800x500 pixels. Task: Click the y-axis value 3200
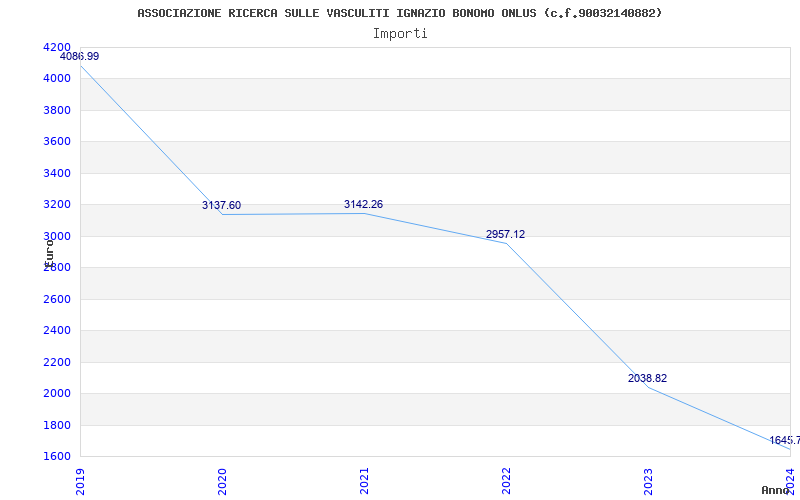(57, 205)
